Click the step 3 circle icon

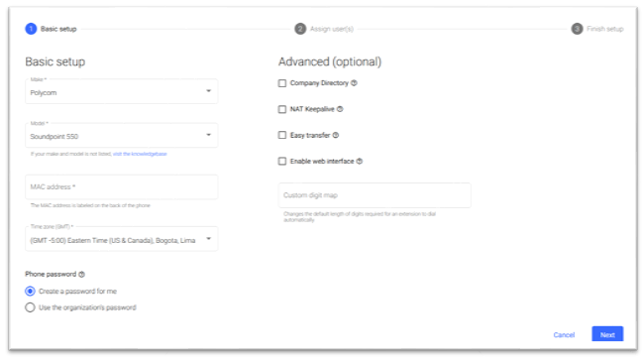tap(577, 29)
